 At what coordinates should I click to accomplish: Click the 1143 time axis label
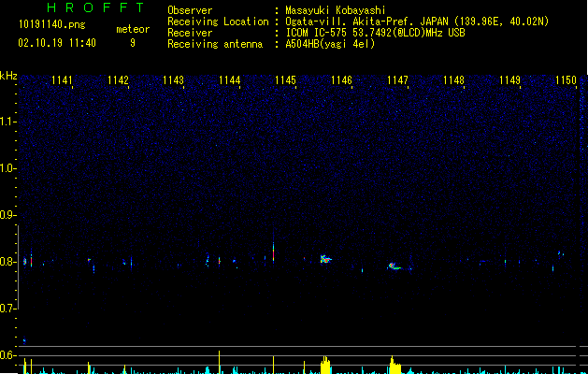(174, 80)
